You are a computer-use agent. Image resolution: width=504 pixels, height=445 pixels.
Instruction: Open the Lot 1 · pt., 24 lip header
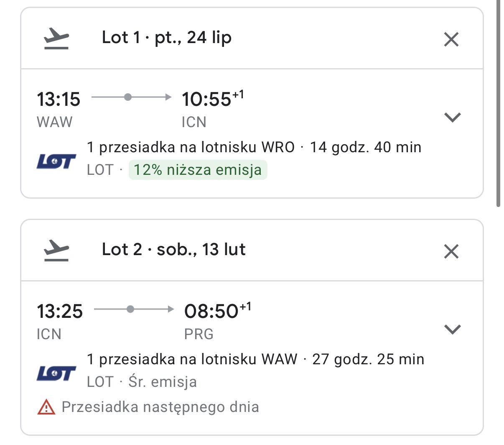tap(167, 38)
